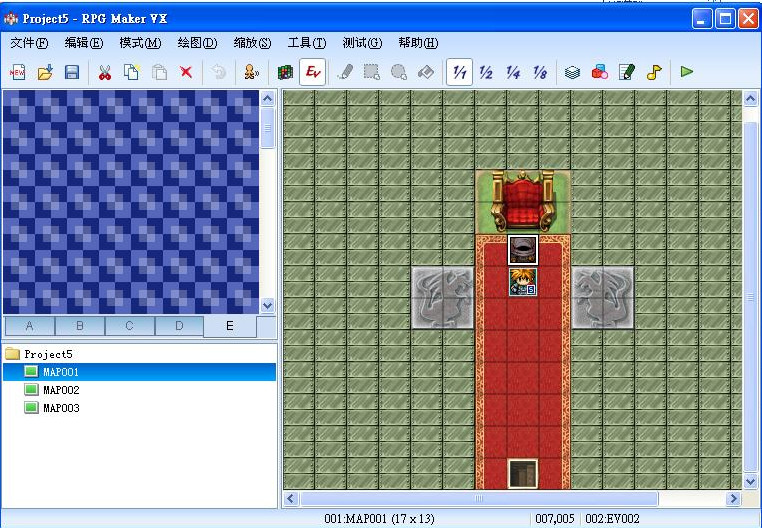Set zoom scale to 1/2
Viewport: 762px width, 528px height.
486,72
